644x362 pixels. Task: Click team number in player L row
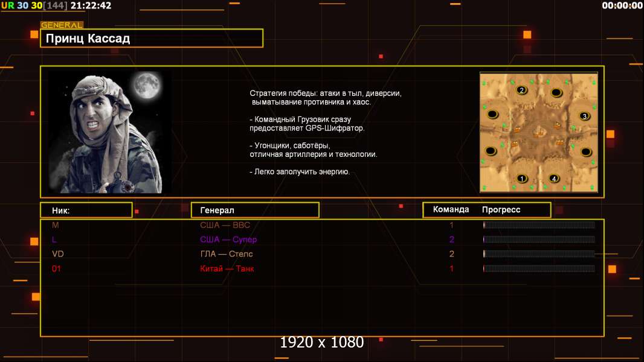coord(451,240)
